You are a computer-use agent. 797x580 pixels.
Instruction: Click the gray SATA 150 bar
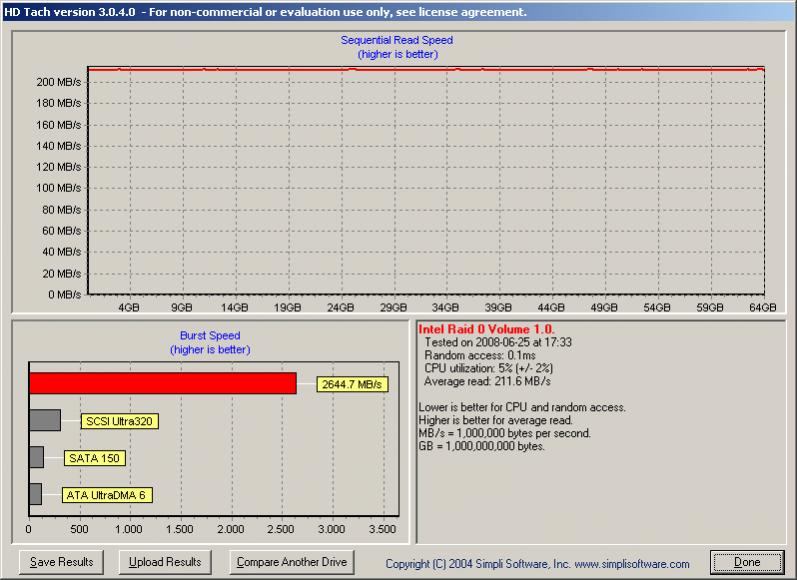pyautogui.click(x=37, y=457)
